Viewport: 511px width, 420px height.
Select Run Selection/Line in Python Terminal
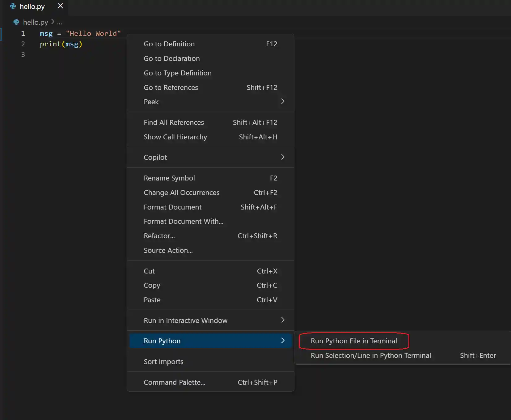click(x=370, y=355)
